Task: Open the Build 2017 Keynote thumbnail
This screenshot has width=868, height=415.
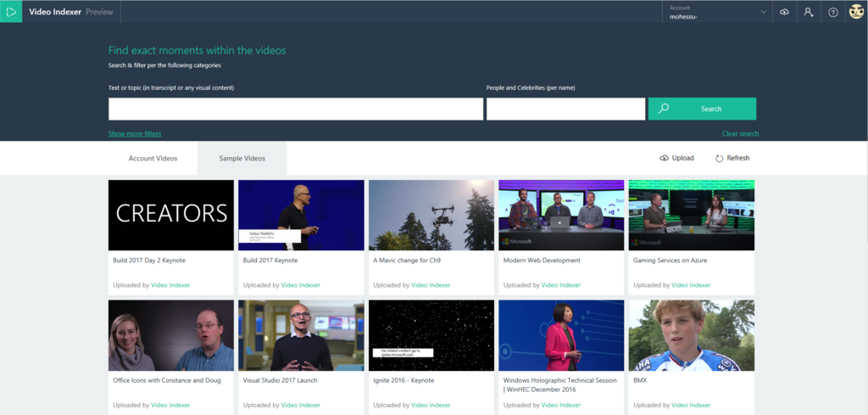Action: point(301,215)
